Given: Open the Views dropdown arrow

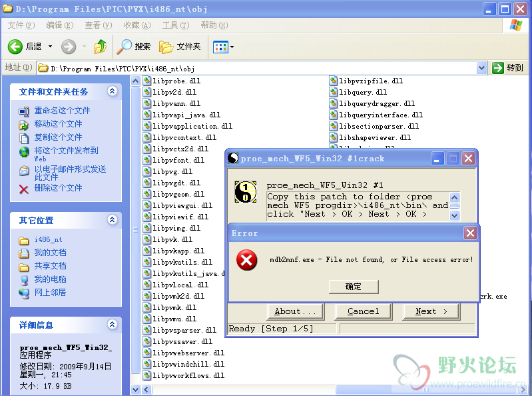Looking at the screenshot, I should (232, 47).
